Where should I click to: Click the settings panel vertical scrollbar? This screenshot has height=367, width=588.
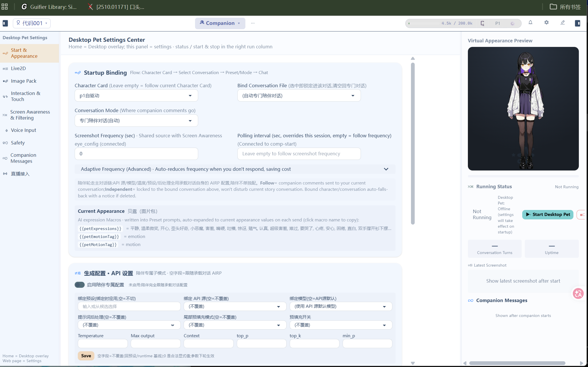pyautogui.click(x=413, y=144)
